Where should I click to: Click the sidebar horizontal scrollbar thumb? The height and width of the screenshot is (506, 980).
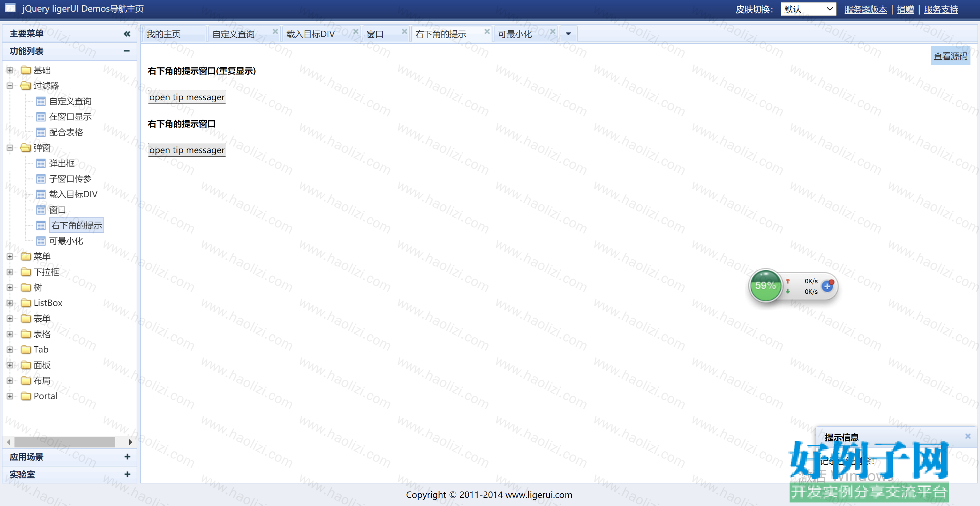click(65, 442)
